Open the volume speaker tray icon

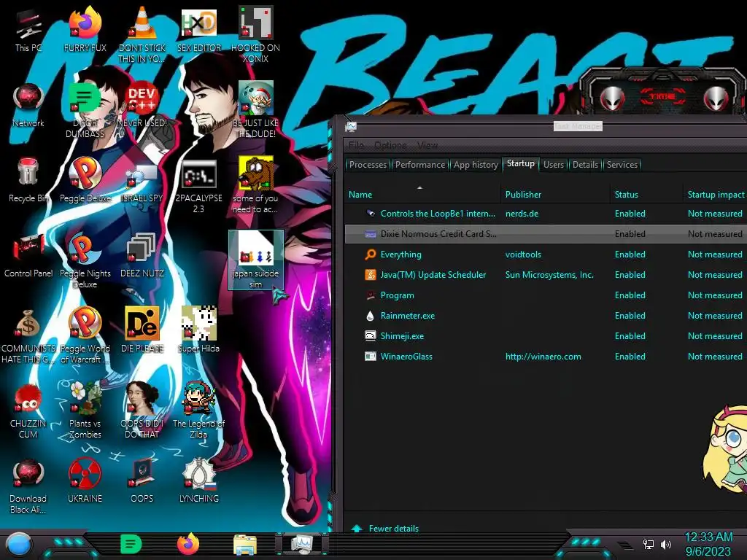[666, 544]
